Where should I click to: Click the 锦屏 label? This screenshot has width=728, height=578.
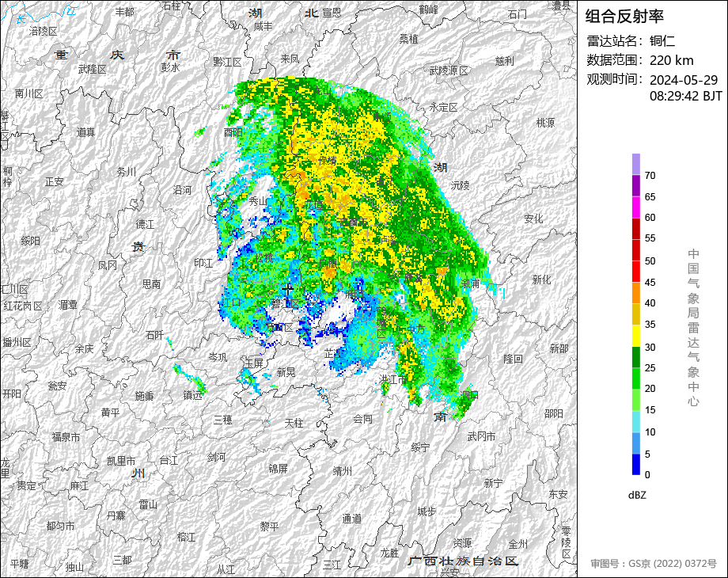point(278,469)
